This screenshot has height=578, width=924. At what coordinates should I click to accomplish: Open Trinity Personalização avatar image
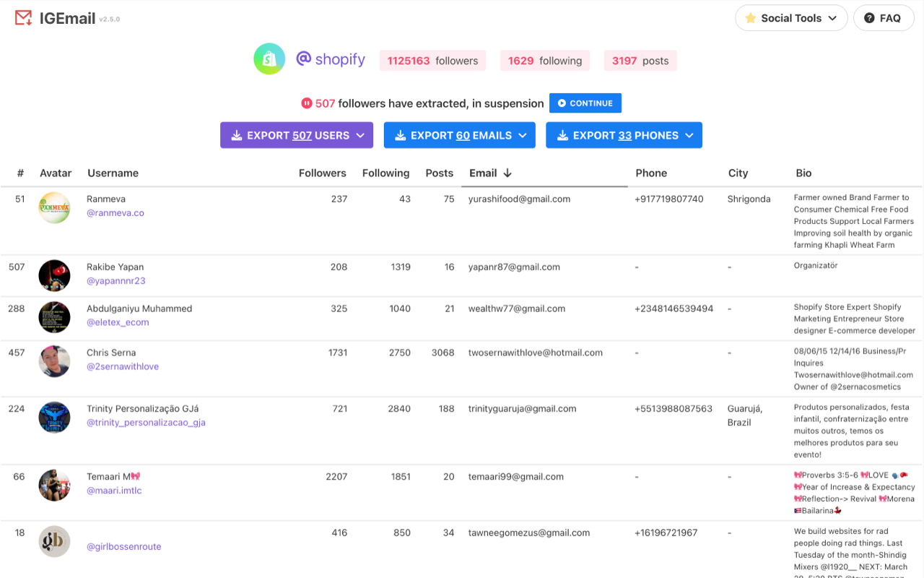tap(54, 417)
